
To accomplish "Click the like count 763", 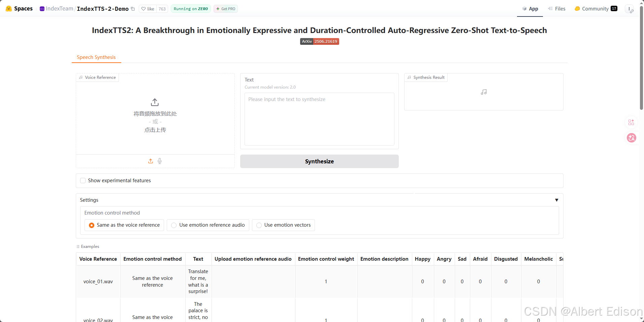I will pyautogui.click(x=162, y=9).
